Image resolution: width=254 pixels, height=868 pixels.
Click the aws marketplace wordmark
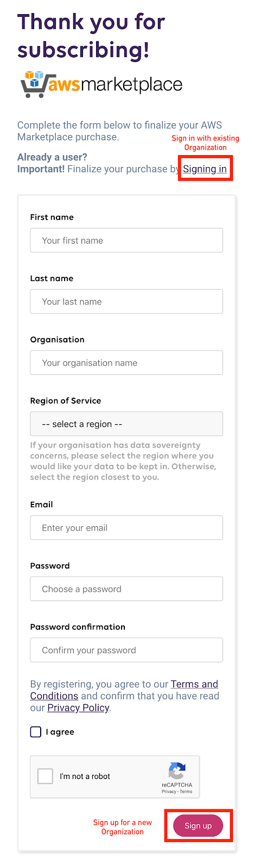[116, 85]
